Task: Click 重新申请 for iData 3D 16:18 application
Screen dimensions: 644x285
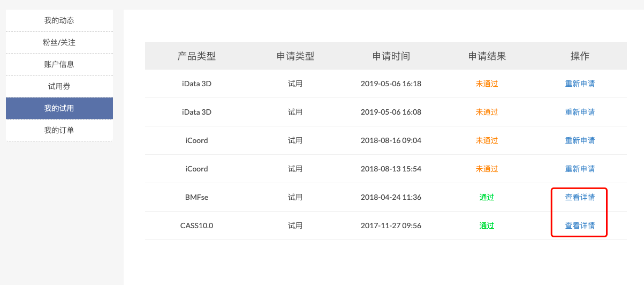Action: click(580, 84)
